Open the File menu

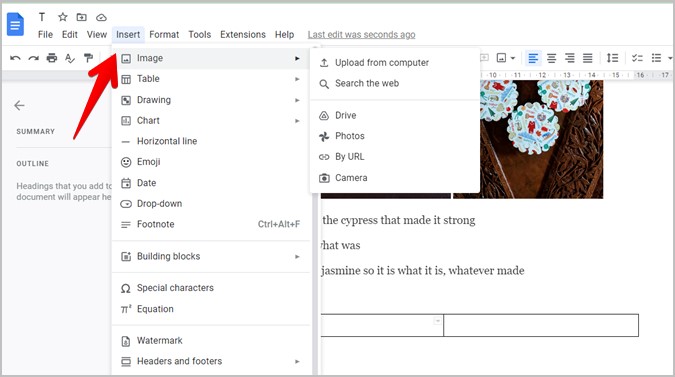click(45, 34)
